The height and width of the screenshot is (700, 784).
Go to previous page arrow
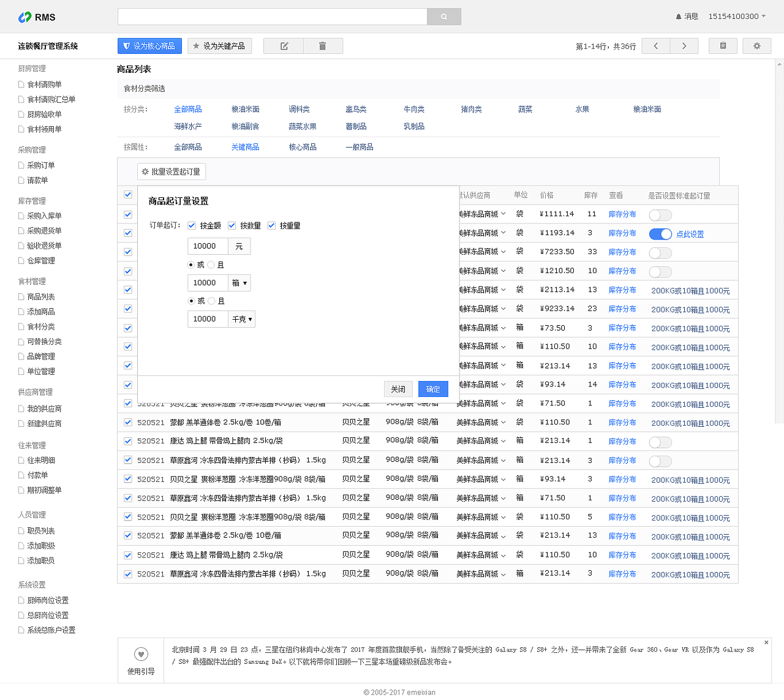pyautogui.click(x=656, y=46)
